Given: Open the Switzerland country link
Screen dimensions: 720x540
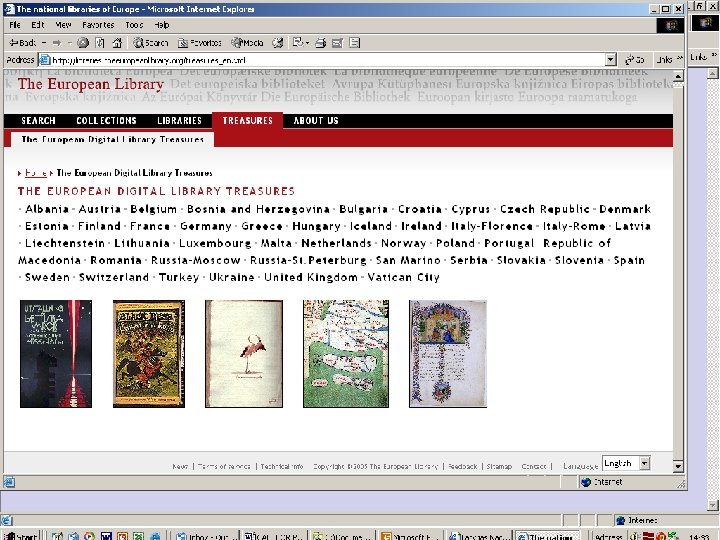Looking at the screenshot, I should tap(114, 277).
